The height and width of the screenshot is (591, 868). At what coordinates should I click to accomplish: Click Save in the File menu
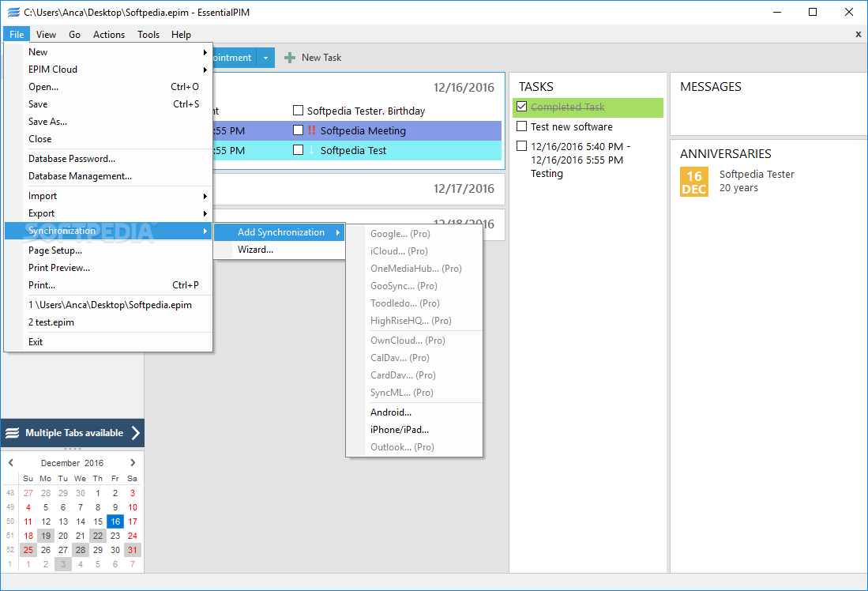[108, 104]
